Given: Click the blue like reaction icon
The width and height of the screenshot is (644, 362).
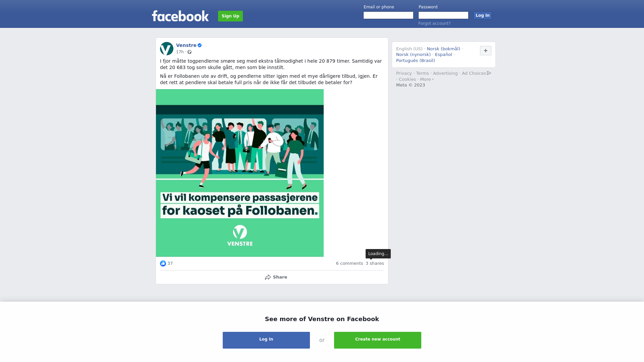Looking at the screenshot, I should (x=163, y=263).
